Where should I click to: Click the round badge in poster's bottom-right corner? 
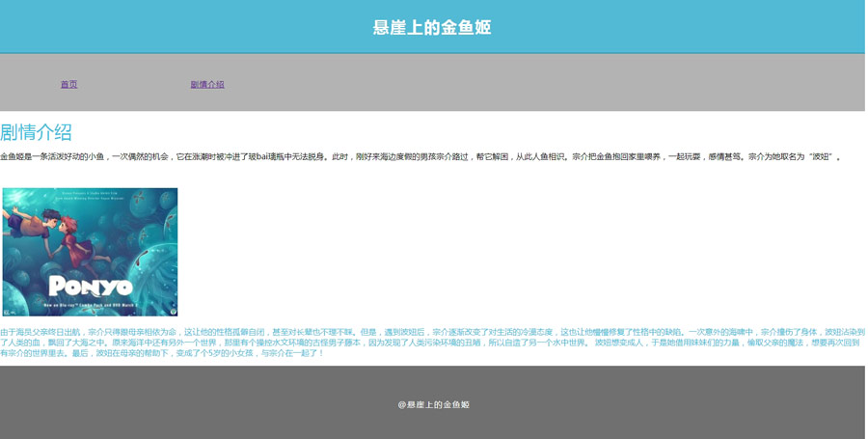click(173, 311)
